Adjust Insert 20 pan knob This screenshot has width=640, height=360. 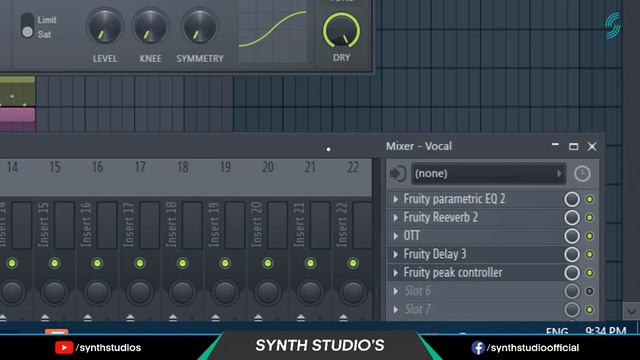tap(268, 292)
